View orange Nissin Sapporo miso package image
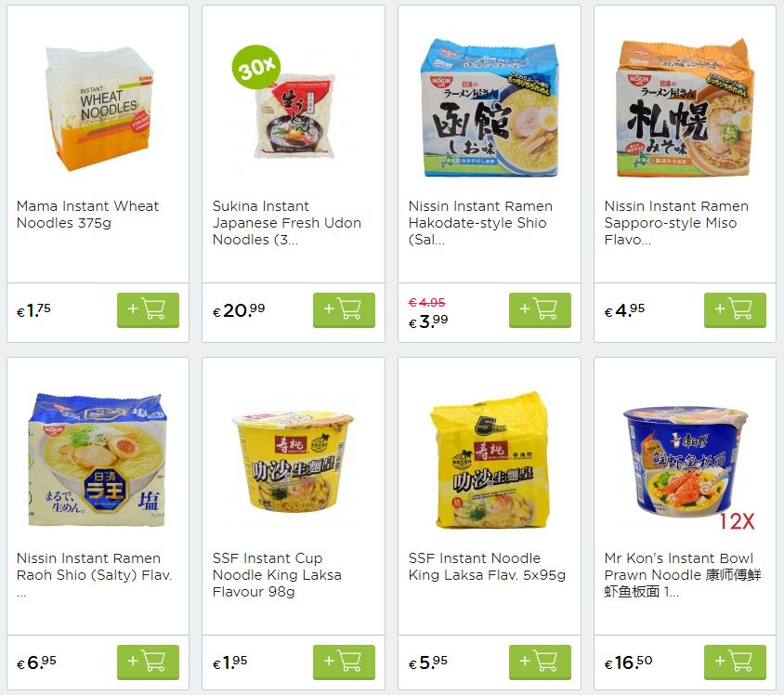Viewport: 784px width, 695px height. pyautogui.click(x=685, y=108)
